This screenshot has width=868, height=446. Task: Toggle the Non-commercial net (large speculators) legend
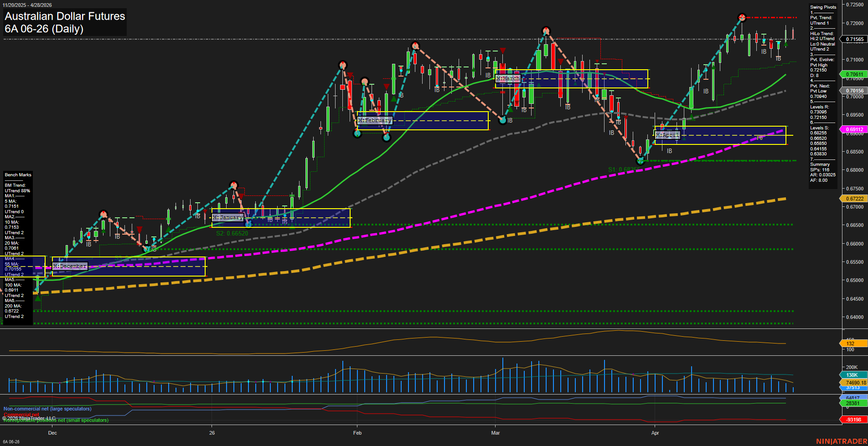(46, 409)
